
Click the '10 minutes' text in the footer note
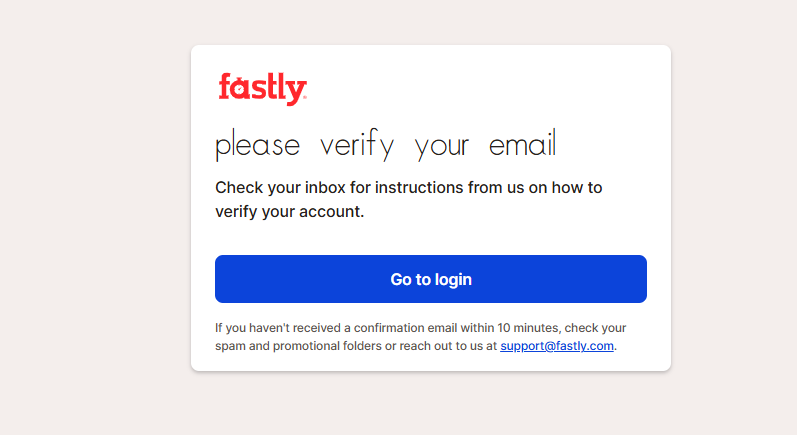528,328
